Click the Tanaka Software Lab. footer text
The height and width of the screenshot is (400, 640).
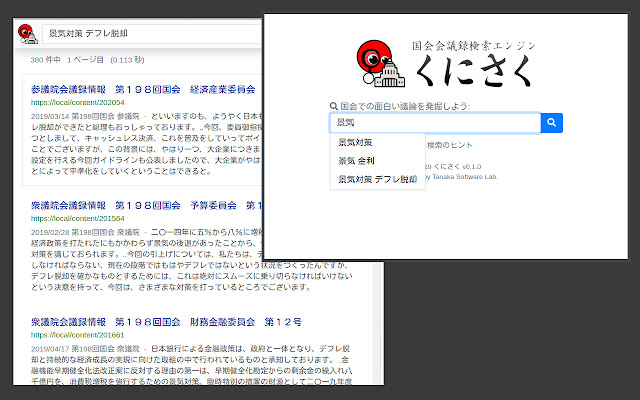(464, 177)
